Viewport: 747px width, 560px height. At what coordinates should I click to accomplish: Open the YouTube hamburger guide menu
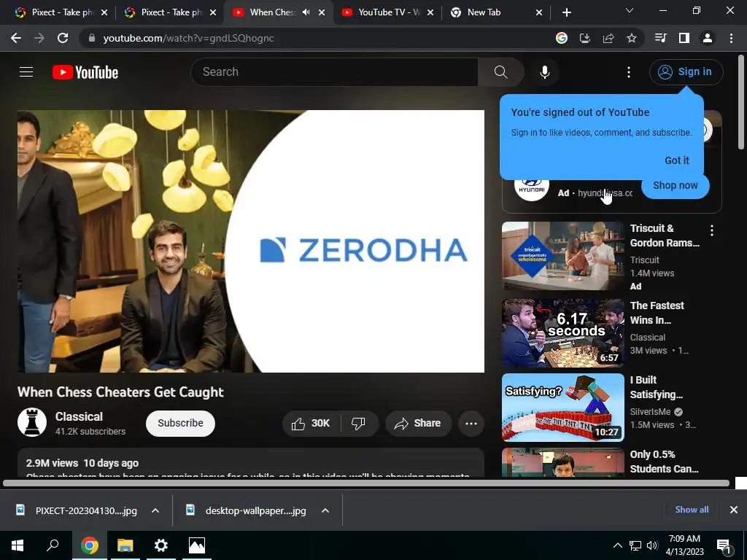26,72
